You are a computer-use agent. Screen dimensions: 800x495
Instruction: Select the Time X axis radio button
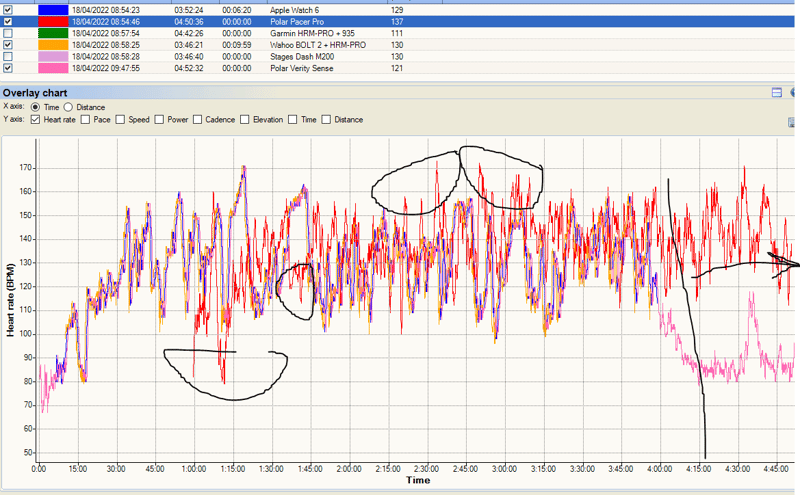[35, 107]
